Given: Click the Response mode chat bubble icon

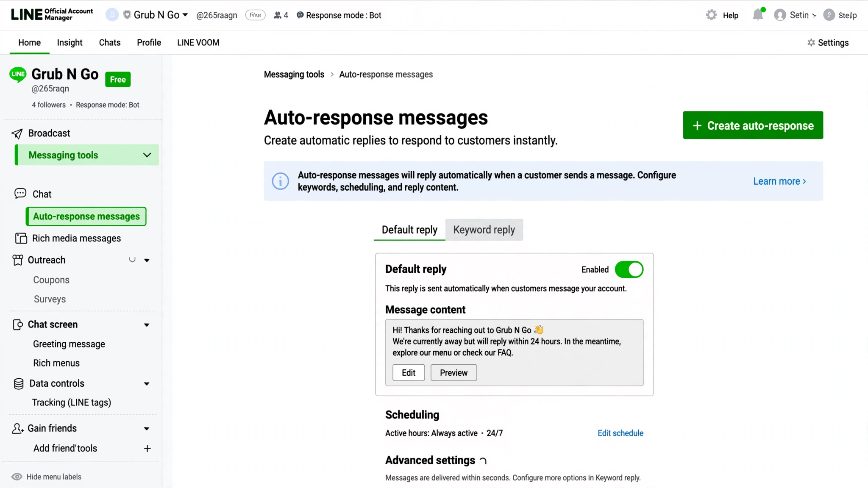Looking at the screenshot, I should [300, 15].
